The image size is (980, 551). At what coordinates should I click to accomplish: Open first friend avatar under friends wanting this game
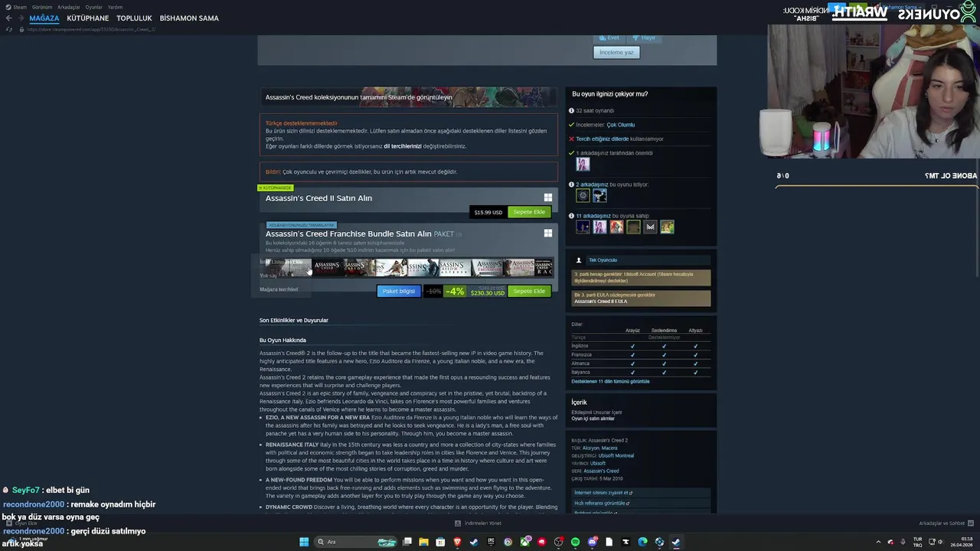(583, 196)
